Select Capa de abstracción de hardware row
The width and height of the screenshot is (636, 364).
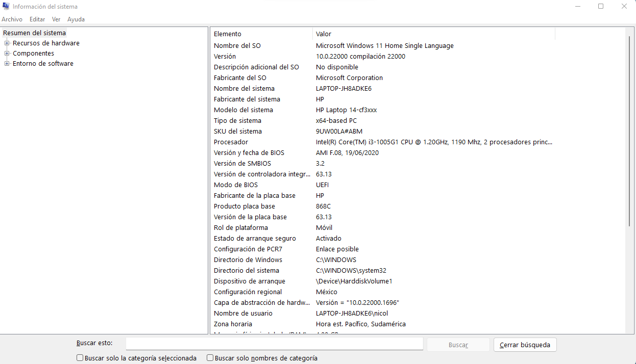[x=383, y=303]
